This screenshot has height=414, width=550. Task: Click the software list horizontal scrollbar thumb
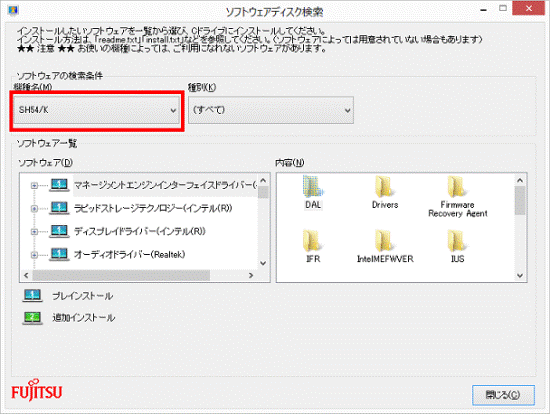[121, 275]
